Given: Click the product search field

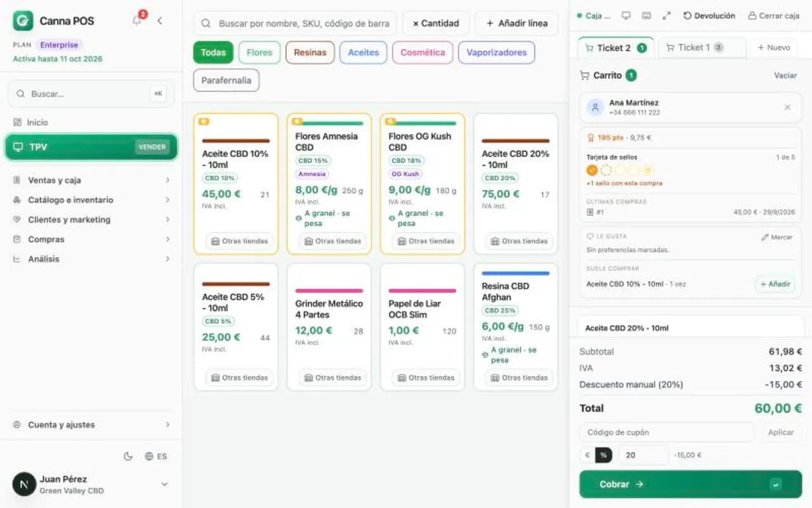Looking at the screenshot, I should [x=295, y=23].
